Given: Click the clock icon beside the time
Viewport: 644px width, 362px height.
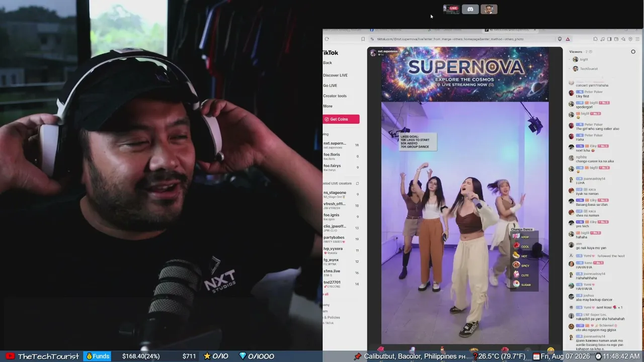Looking at the screenshot, I should [x=598, y=356].
